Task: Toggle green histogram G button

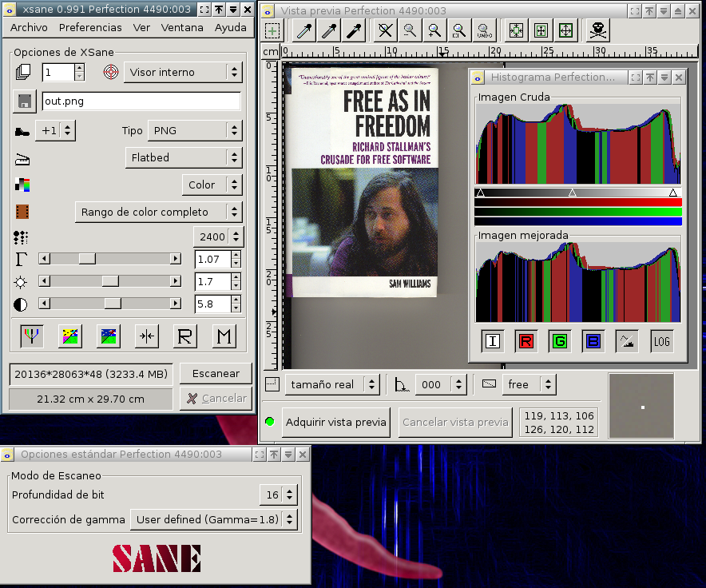Action: 560,342
